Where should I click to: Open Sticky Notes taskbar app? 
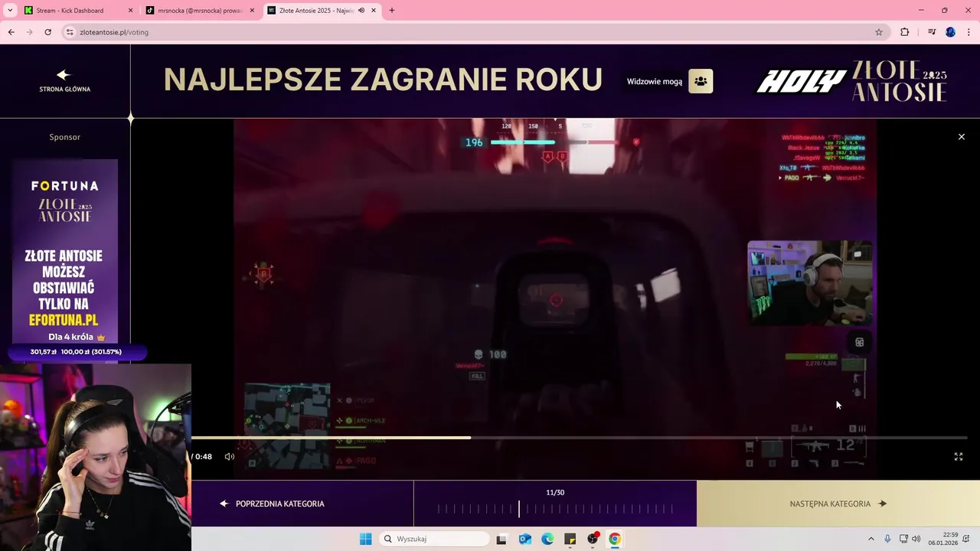point(570,539)
